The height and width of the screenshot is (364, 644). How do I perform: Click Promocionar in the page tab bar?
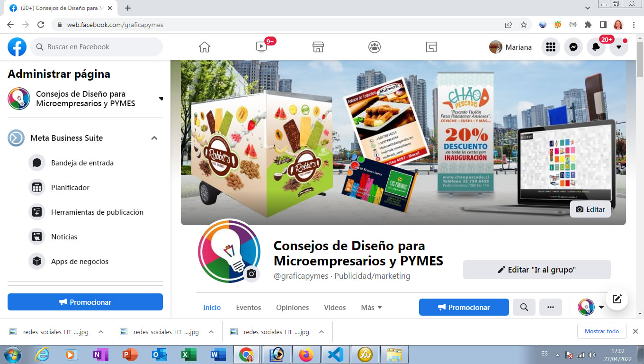(464, 307)
